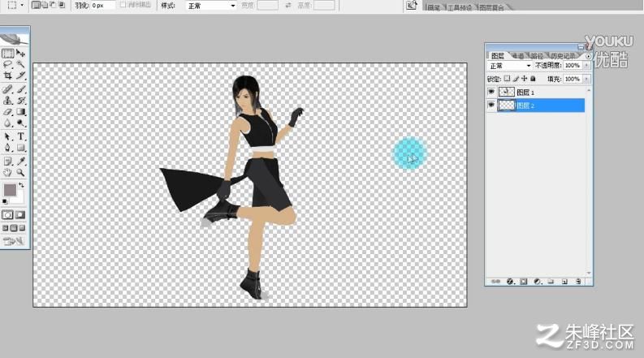Toggle lock all padlock icon
The height and width of the screenshot is (358, 644).
(533, 79)
